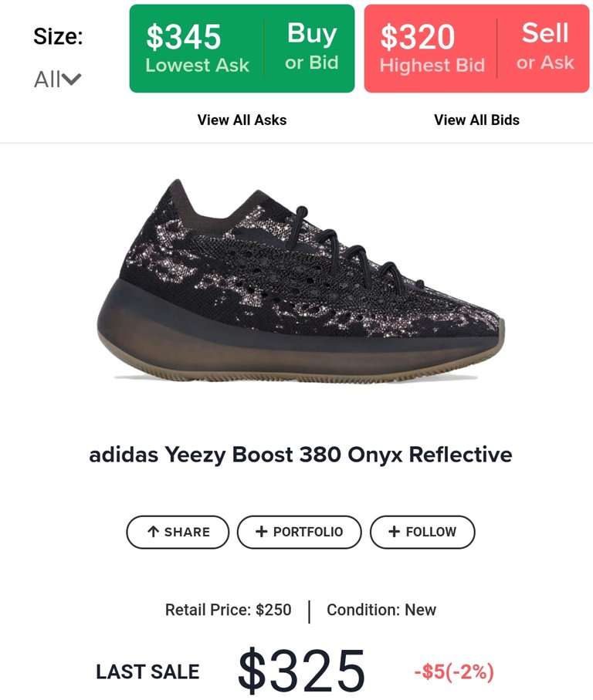Viewport: 593px width, 700px height.
Task: Click the plus icon beside FOLLOW
Action: [x=394, y=531]
